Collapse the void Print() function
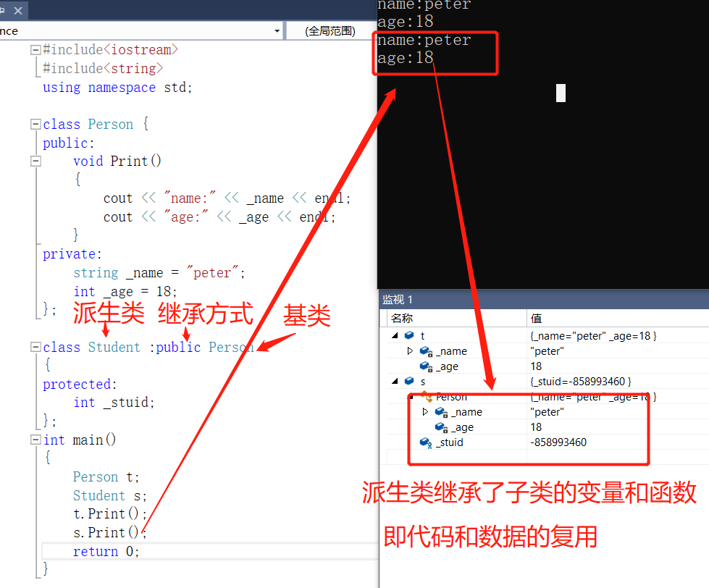The image size is (709, 588). point(35,161)
